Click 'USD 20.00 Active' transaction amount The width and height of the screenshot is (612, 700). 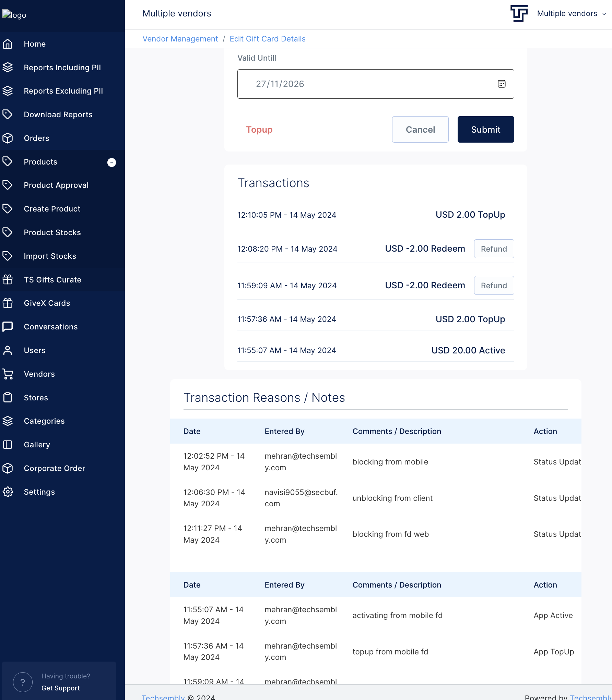coord(468,350)
